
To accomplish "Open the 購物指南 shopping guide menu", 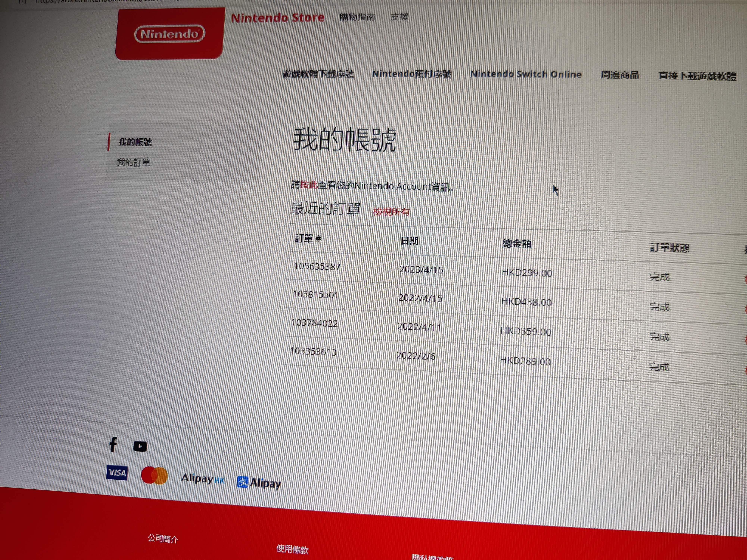I will [357, 17].
